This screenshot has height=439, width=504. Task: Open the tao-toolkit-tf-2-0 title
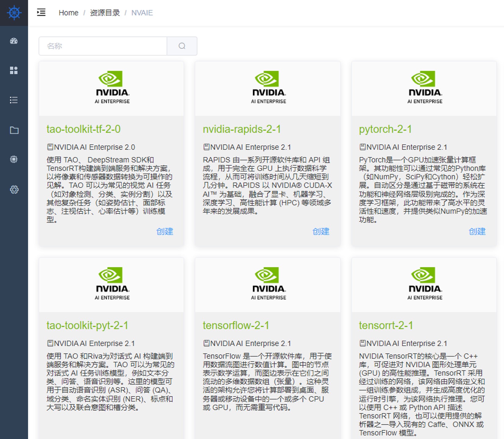point(84,129)
